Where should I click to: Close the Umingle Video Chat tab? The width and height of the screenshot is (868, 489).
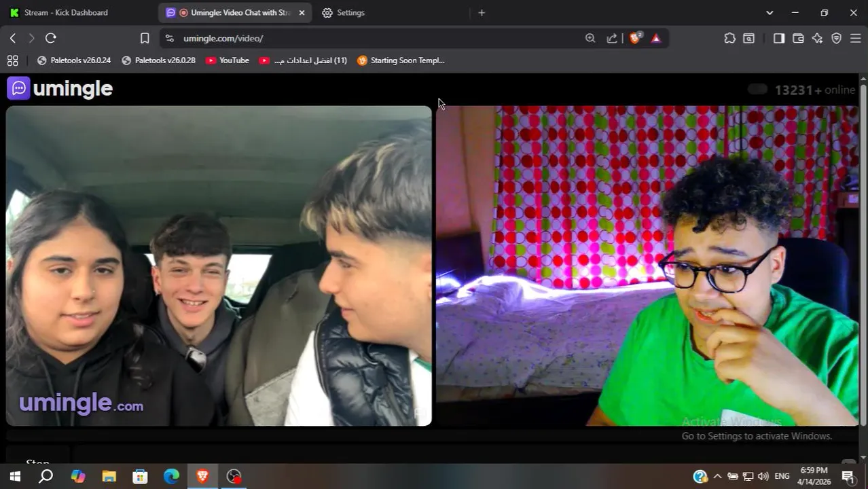pos(302,12)
